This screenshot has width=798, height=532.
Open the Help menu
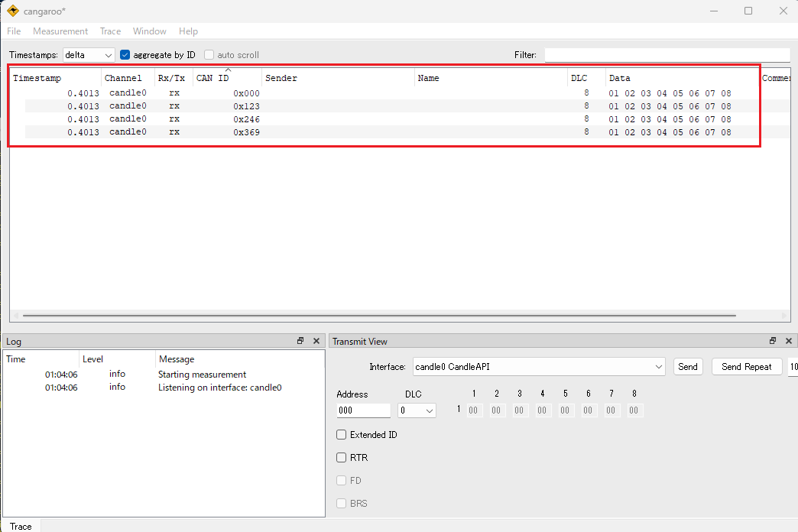coord(188,31)
